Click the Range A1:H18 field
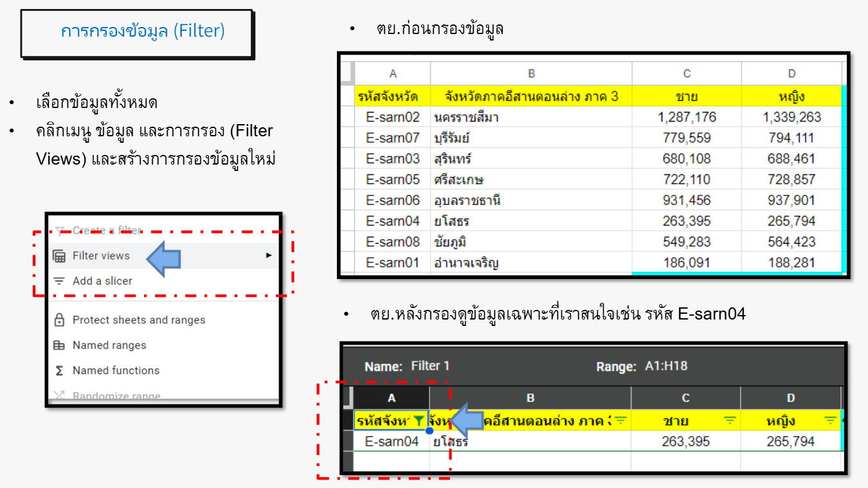The image size is (868, 488). click(x=666, y=366)
